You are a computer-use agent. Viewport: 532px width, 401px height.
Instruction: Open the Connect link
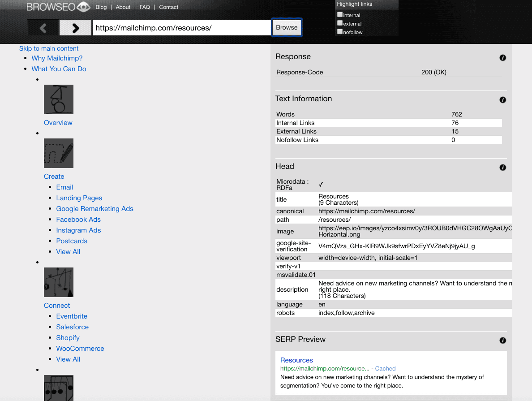click(x=57, y=306)
